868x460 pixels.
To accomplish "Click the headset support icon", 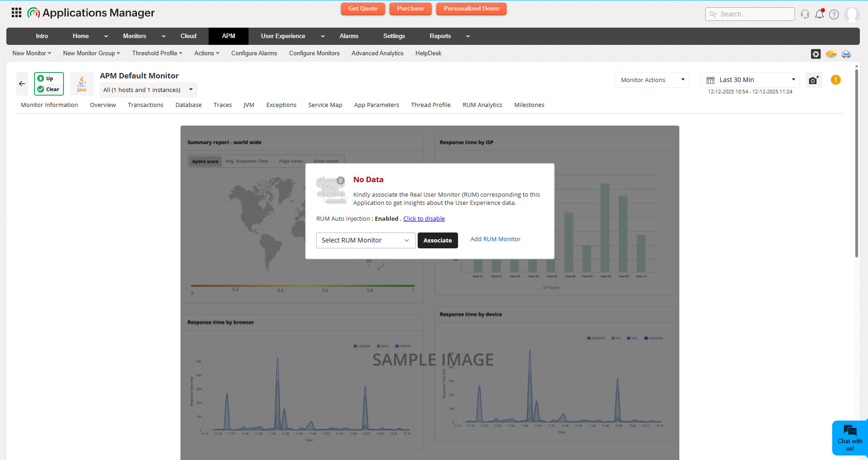I will (805, 14).
